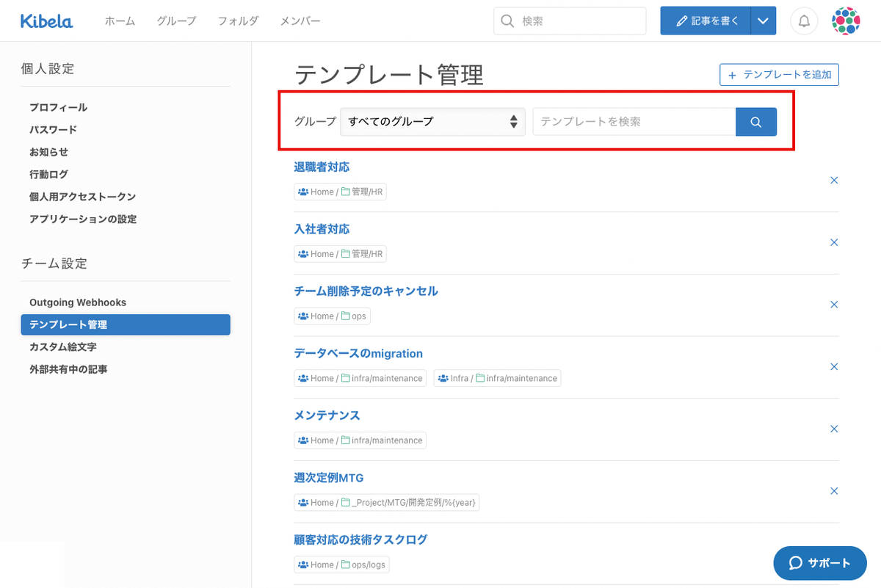Open グループ in top navigation
The width and height of the screenshot is (881, 588).
coord(176,21)
